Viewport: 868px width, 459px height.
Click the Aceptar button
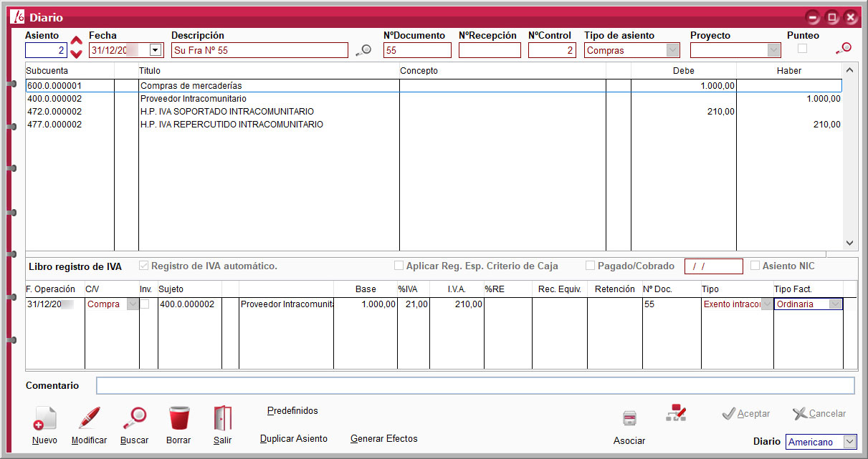745,414
